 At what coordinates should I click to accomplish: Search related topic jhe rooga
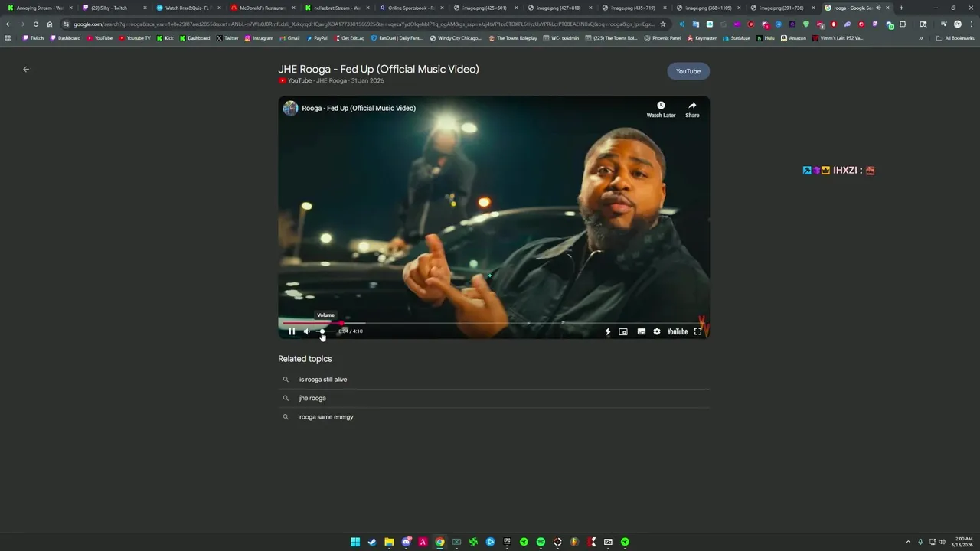[494, 398]
